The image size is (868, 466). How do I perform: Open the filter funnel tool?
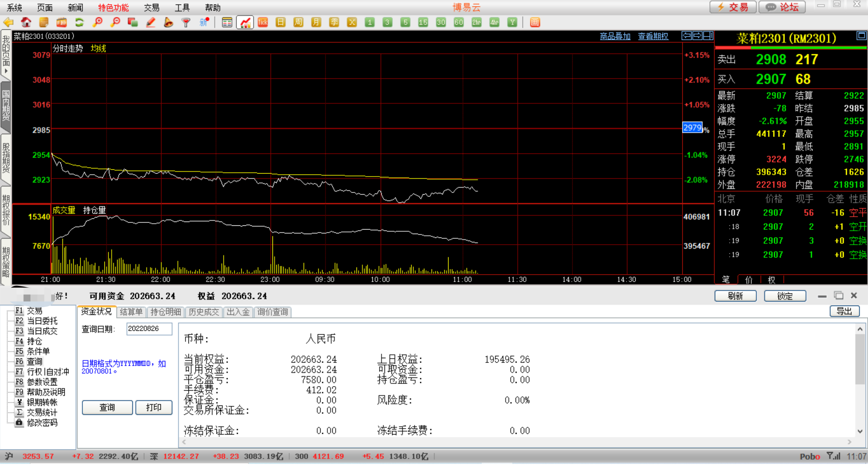click(x=186, y=23)
